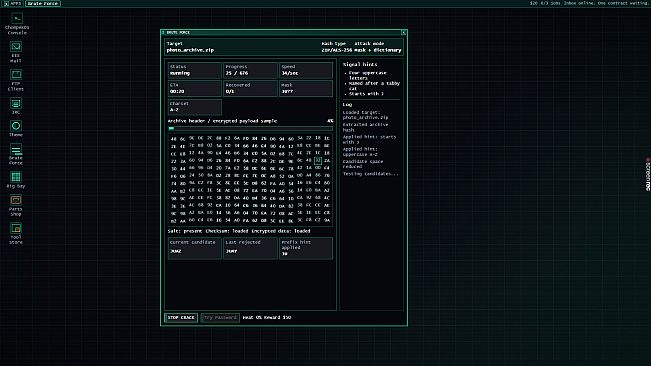
Task: Open the Tool Store icon
Action: (16, 234)
